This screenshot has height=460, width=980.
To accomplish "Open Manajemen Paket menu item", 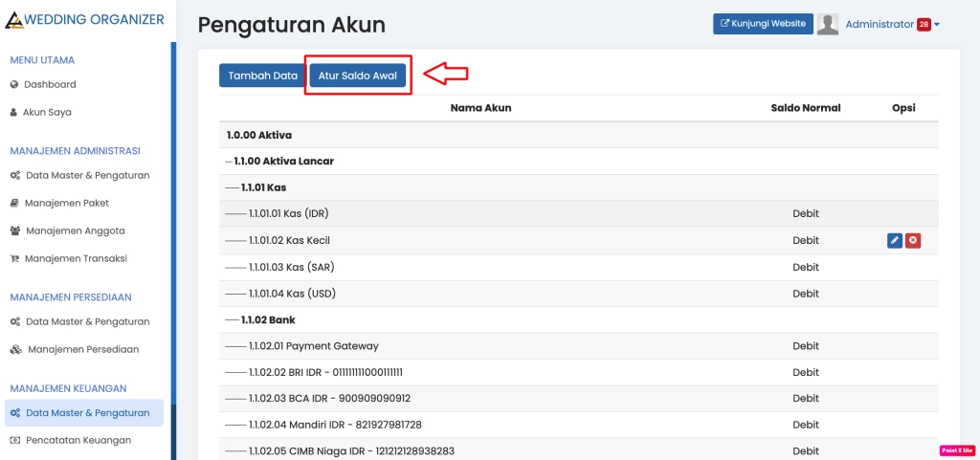I will (x=67, y=203).
